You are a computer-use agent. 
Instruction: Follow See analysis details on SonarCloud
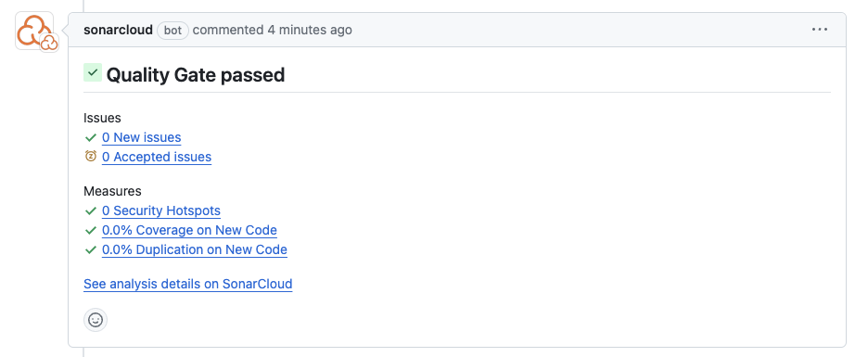pos(187,284)
